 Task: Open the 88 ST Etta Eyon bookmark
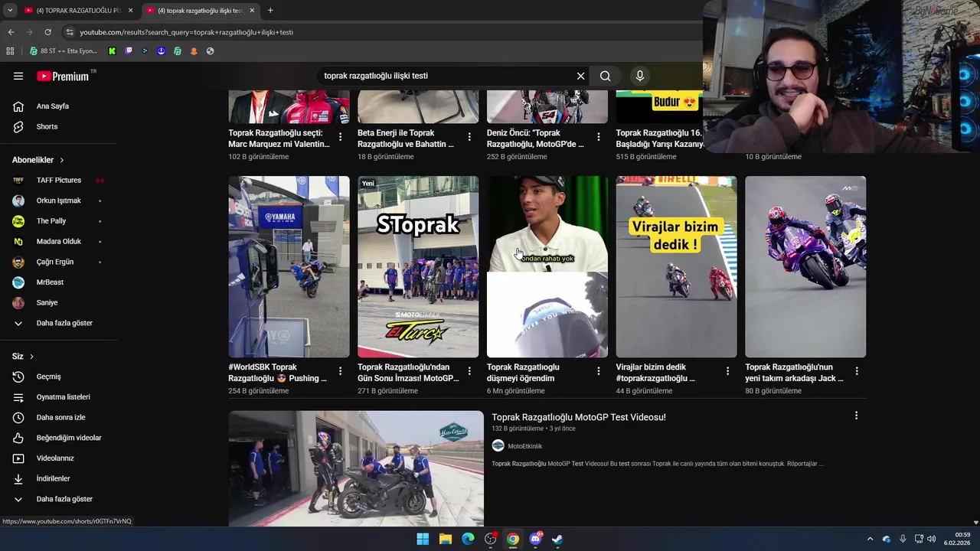pos(64,51)
